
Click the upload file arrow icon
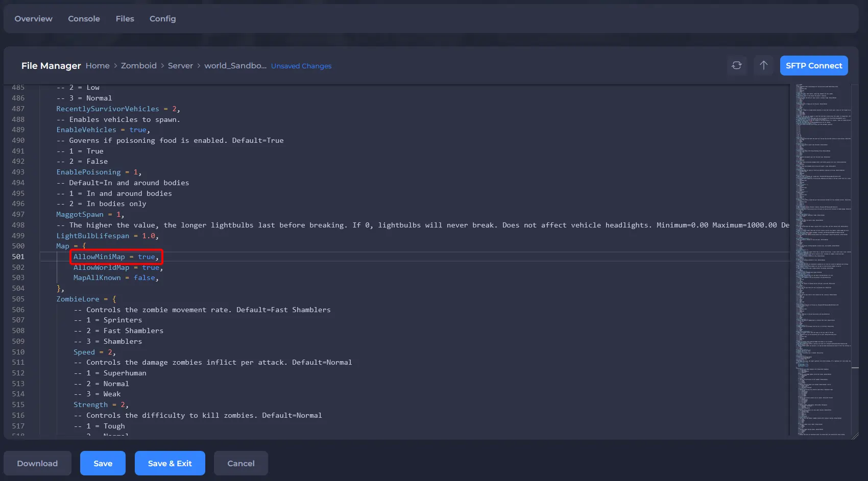(763, 65)
